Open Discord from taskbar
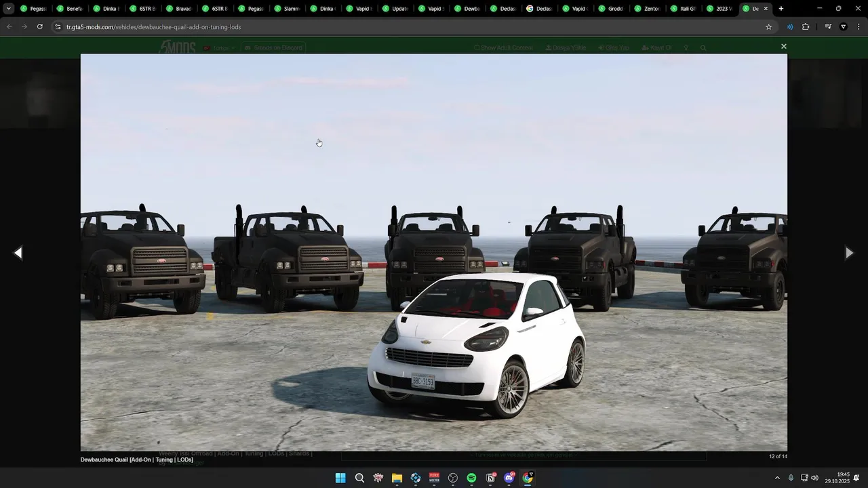868x488 pixels. point(509,478)
